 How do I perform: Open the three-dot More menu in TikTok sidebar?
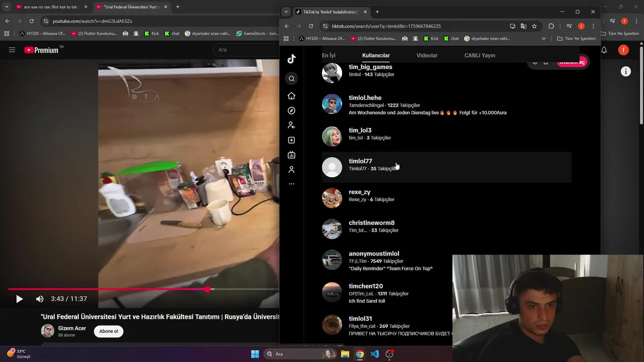pos(291,184)
